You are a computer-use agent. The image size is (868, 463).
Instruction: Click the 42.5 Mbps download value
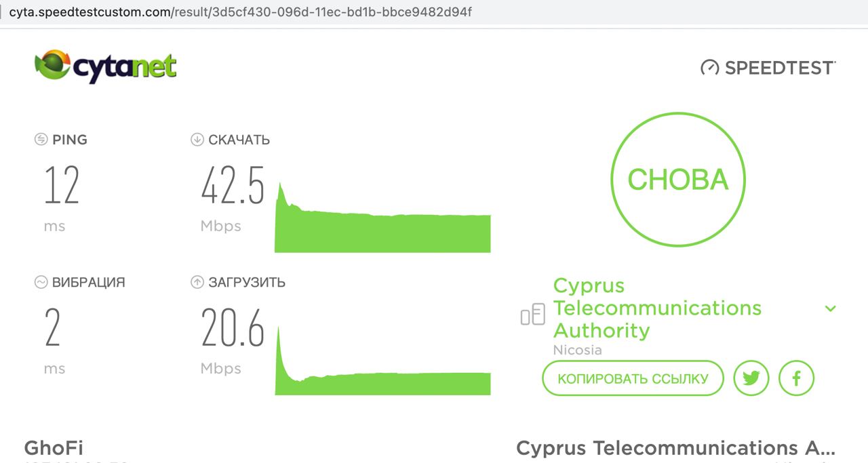233,186
